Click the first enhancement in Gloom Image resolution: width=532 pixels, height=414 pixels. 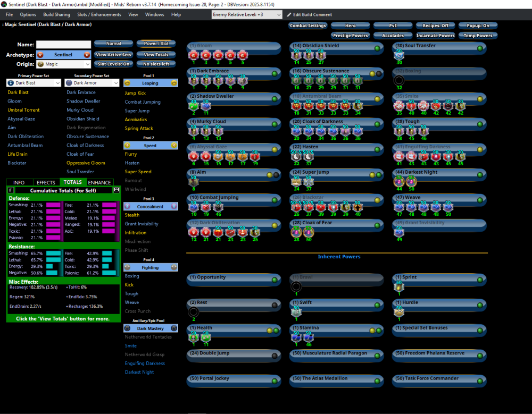tap(194, 55)
